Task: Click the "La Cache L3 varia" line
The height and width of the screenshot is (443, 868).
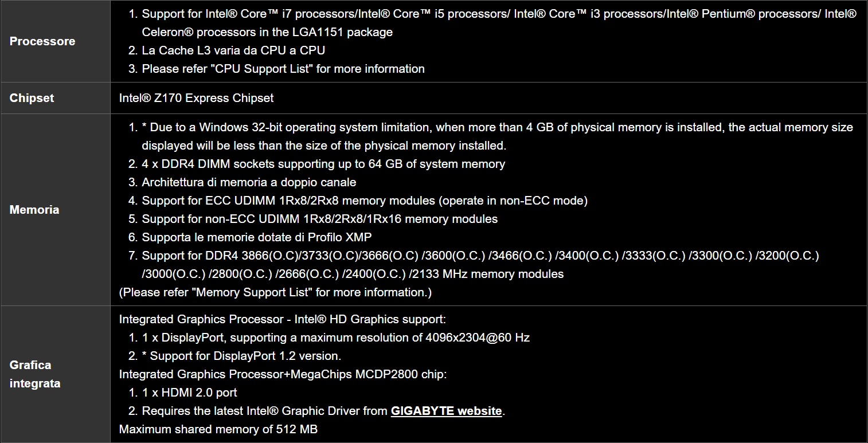Action: click(x=233, y=50)
